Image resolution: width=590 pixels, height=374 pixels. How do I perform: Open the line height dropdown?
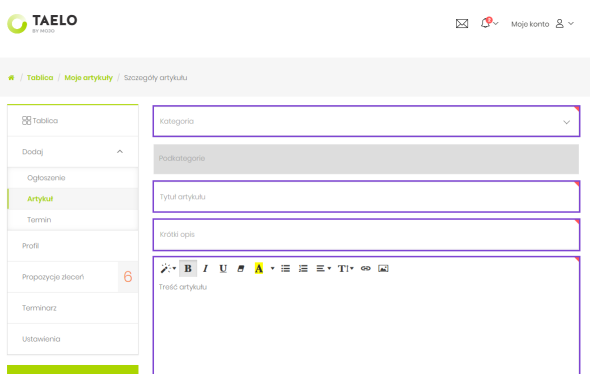[345, 269]
